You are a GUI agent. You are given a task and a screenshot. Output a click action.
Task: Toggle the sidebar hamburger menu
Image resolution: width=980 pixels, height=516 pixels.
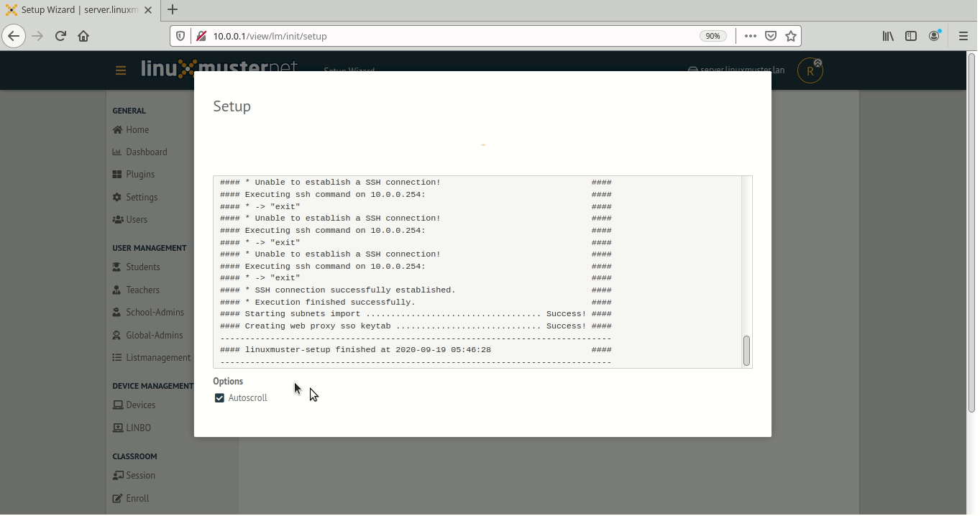121,70
